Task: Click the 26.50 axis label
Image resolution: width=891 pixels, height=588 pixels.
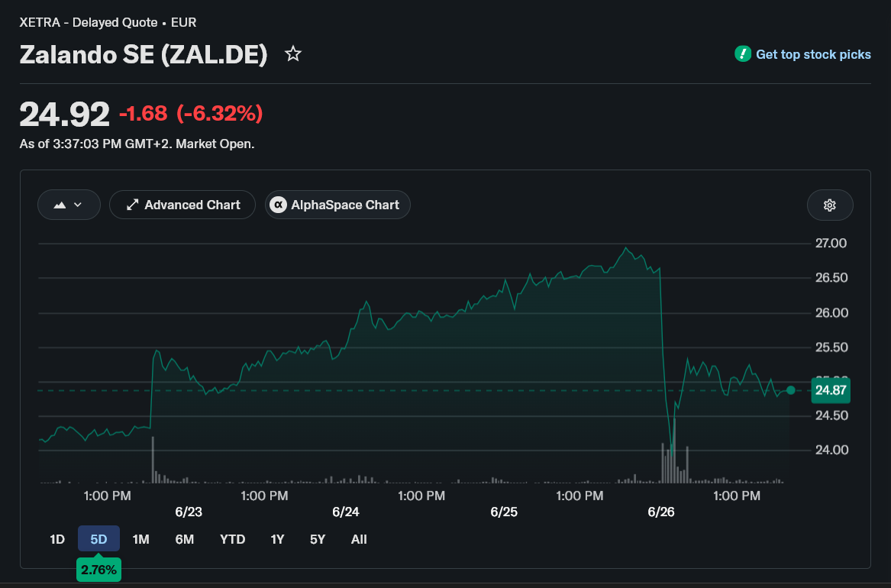Action: coord(831,278)
